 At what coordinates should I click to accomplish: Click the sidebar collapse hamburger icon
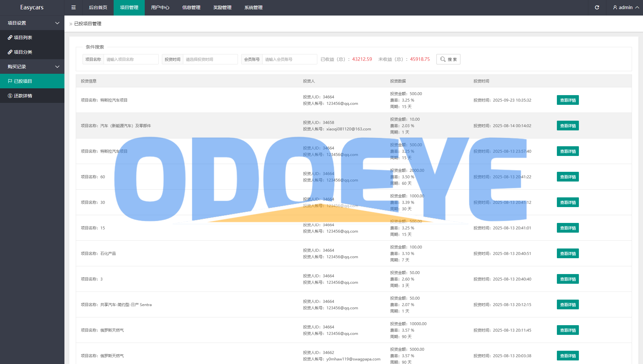pyautogui.click(x=73, y=7)
